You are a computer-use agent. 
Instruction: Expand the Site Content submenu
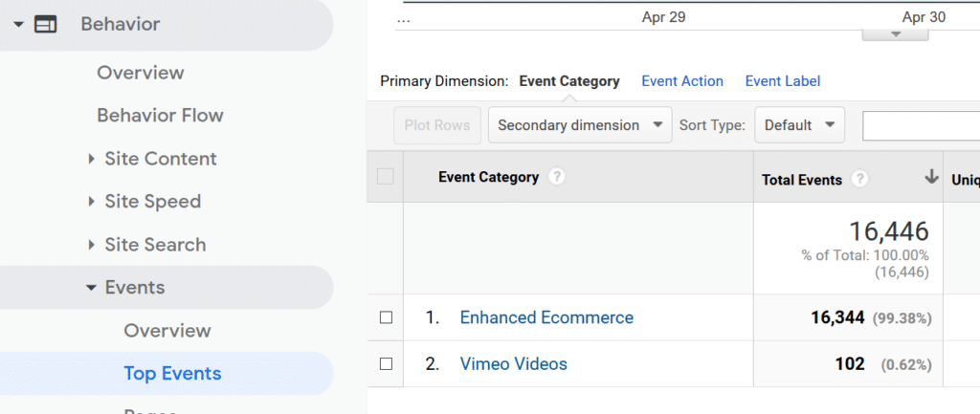92,159
